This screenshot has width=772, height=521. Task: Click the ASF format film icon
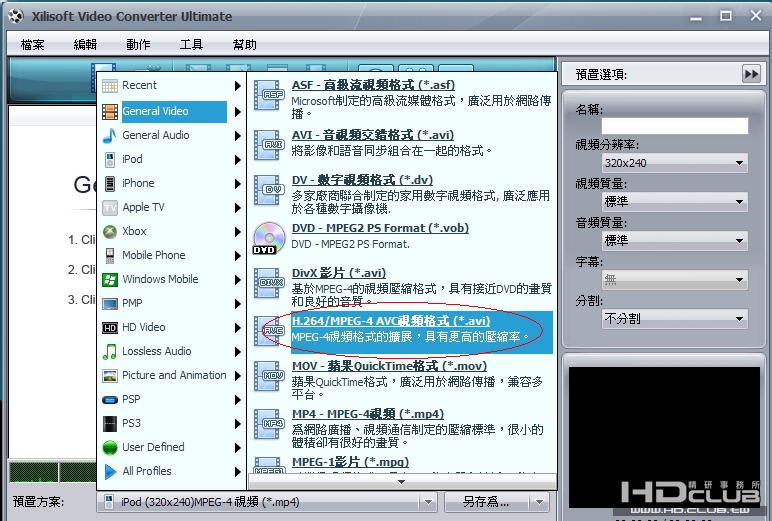point(269,95)
